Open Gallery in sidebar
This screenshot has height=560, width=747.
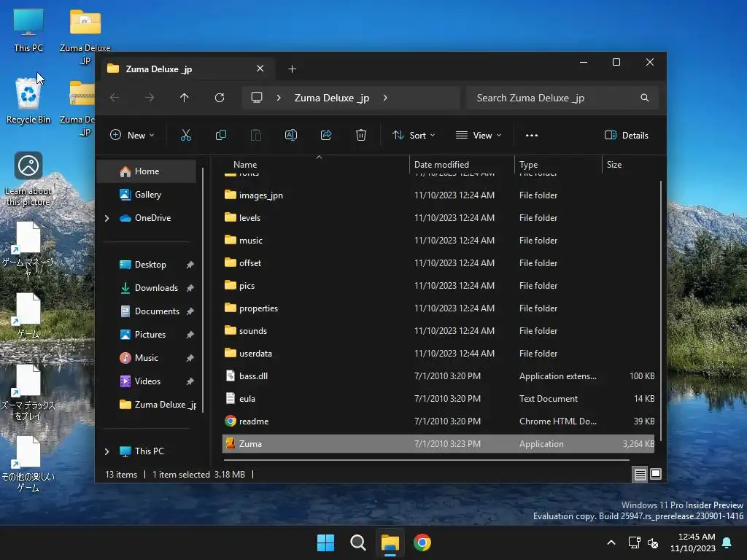(x=147, y=195)
